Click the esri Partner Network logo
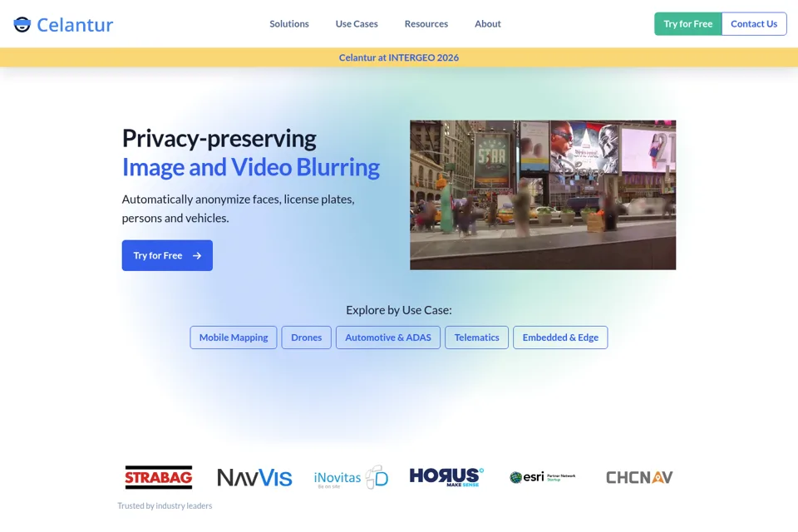 pos(543,477)
